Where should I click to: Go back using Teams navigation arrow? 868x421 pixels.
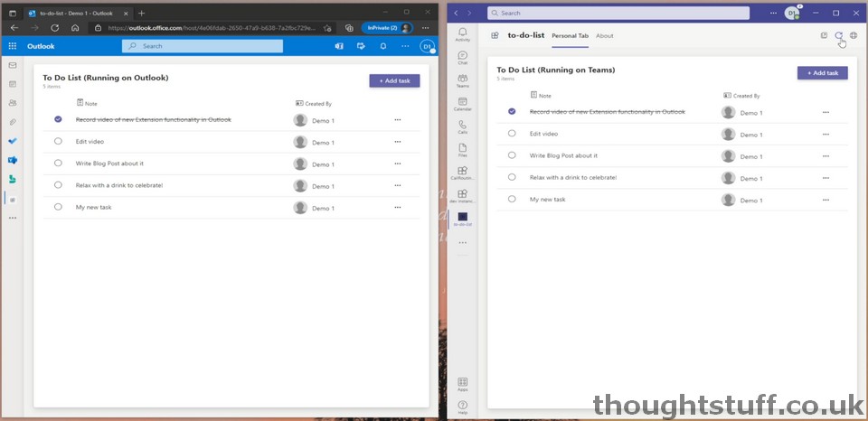click(456, 13)
